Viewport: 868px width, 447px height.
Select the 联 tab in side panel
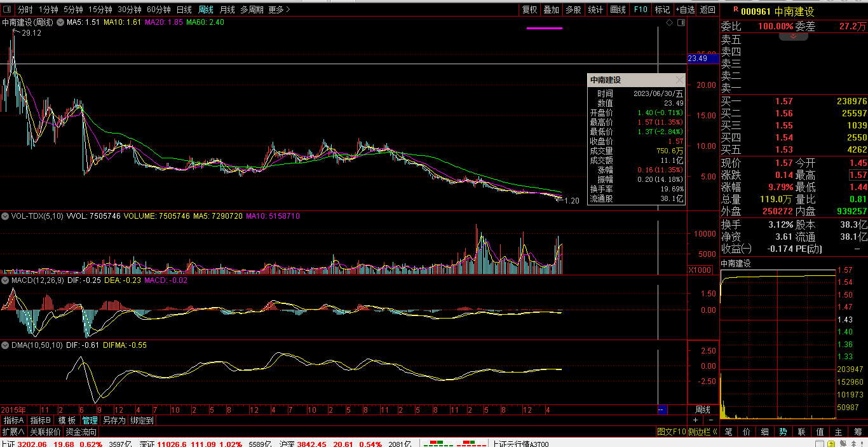click(x=802, y=432)
